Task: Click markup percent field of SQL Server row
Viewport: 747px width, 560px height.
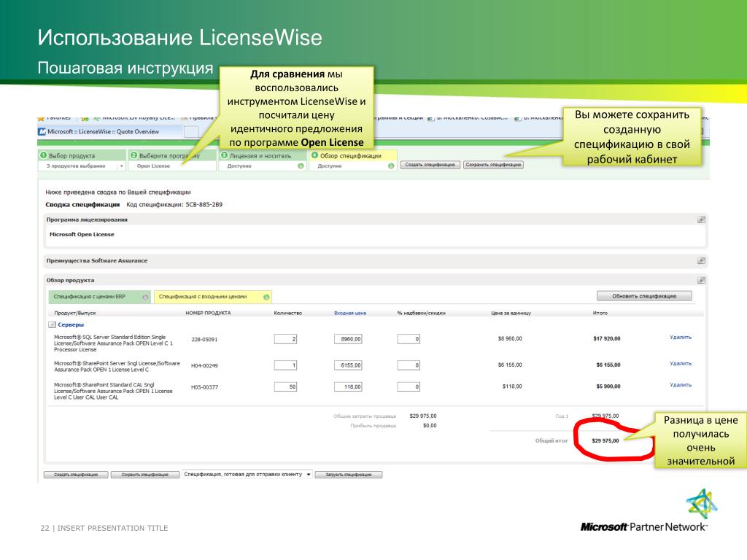Action: point(409,339)
